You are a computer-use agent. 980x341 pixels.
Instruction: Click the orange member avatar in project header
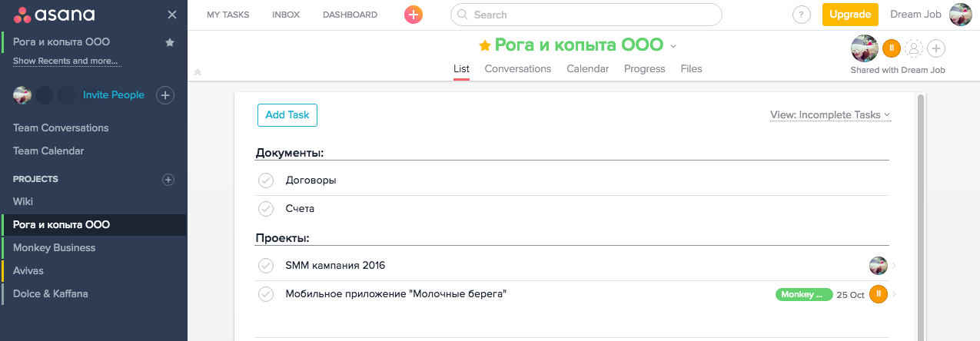(891, 48)
